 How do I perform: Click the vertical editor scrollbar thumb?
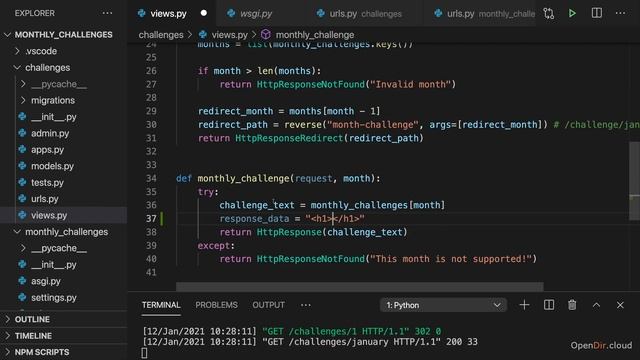point(634,181)
